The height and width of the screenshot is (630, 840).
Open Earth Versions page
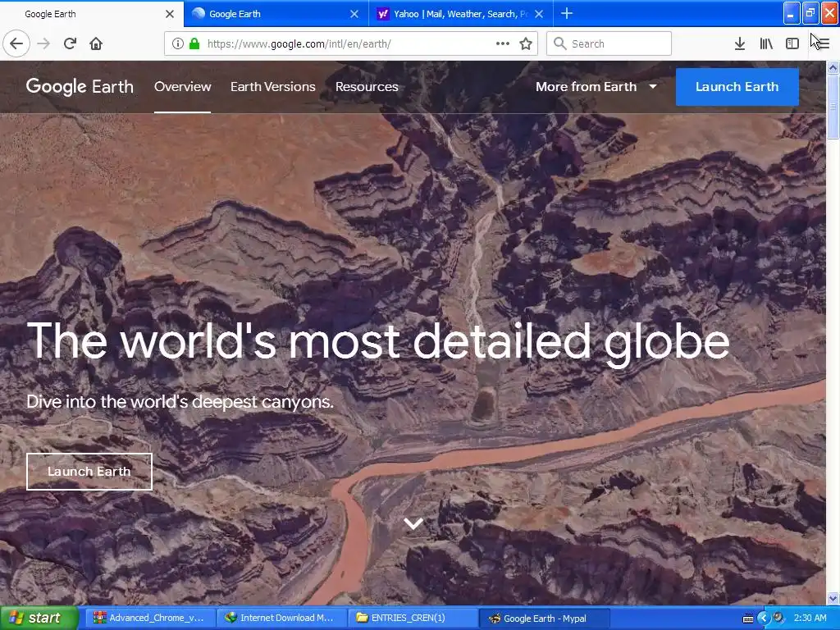273,87
